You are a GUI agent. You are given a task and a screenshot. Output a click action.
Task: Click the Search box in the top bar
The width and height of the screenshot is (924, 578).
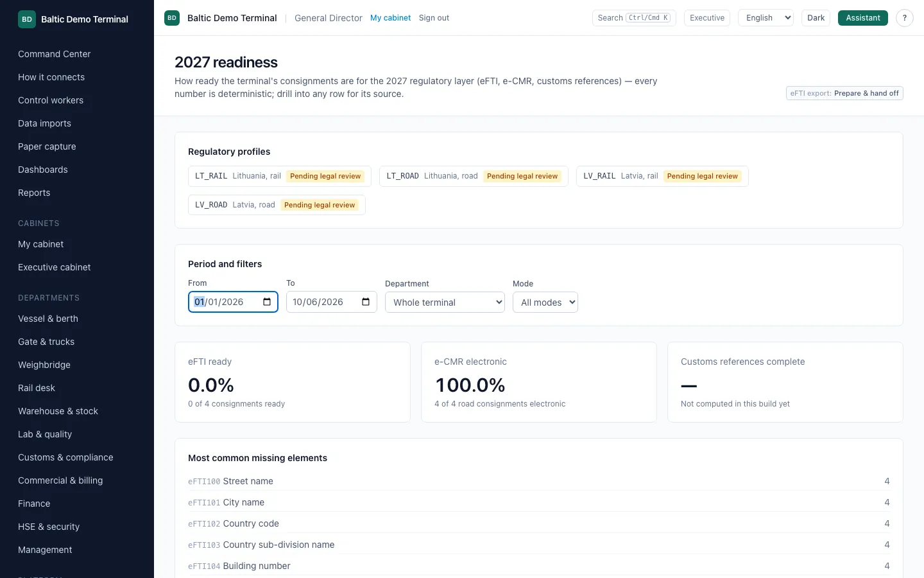click(634, 18)
